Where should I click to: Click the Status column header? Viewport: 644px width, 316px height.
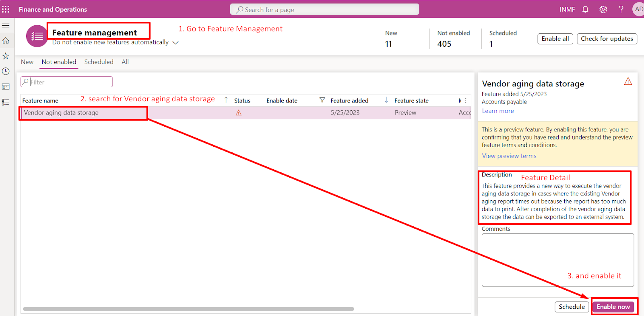coord(242,101)
